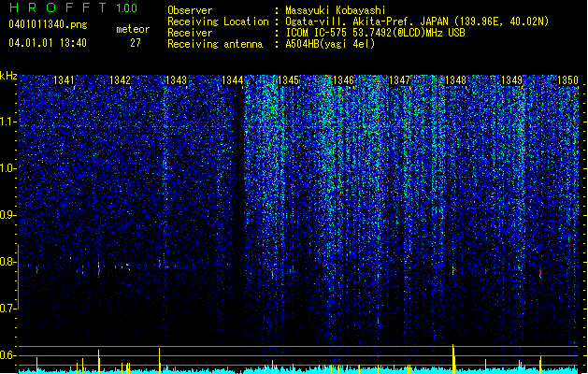
Task: Click the 1.1 kHz axis tick label
Action: pos(7,122)
